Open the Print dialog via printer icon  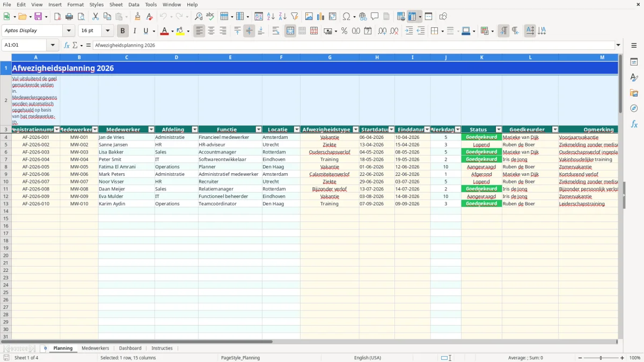70,17
